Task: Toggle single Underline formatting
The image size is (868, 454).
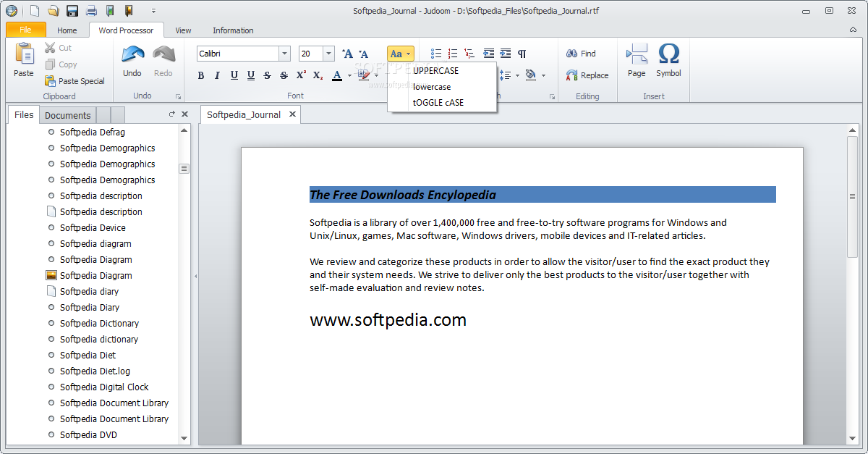Action: (x=234, y=75)
